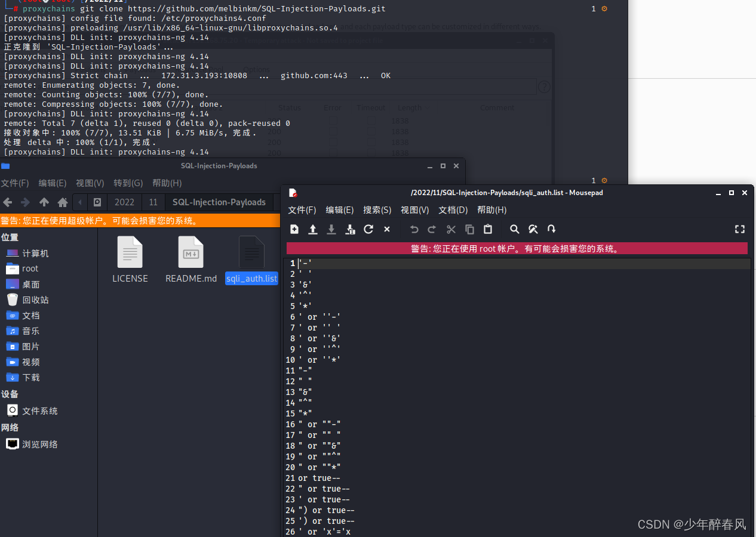
Task: Open 视图(V) menu in file manager
Action: pos(90,183)
